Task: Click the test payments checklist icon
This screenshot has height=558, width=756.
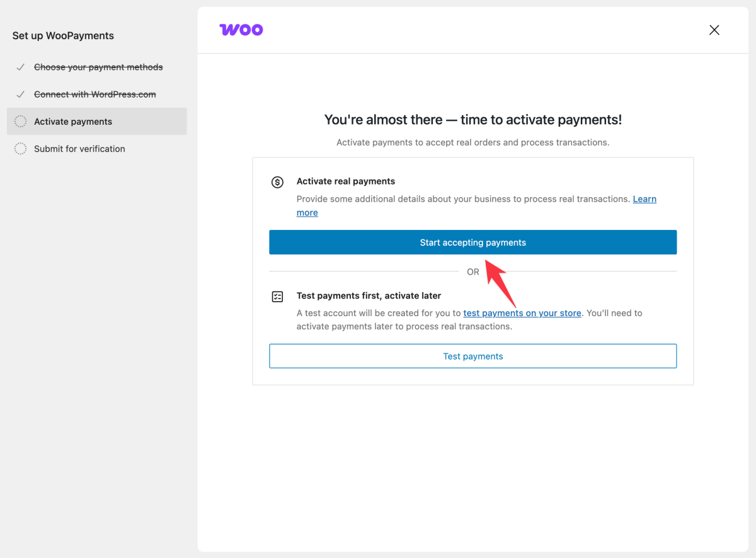Action: coord(277,296)
